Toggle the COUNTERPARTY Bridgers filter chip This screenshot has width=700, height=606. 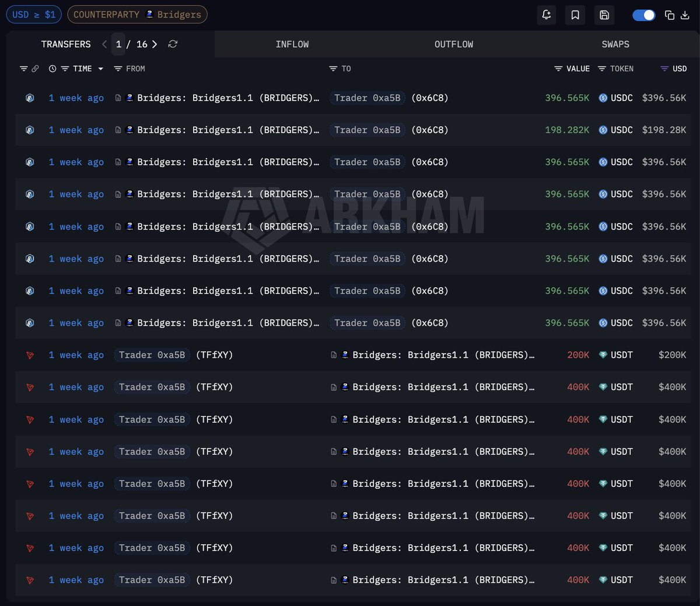click(x=137, y=15)
